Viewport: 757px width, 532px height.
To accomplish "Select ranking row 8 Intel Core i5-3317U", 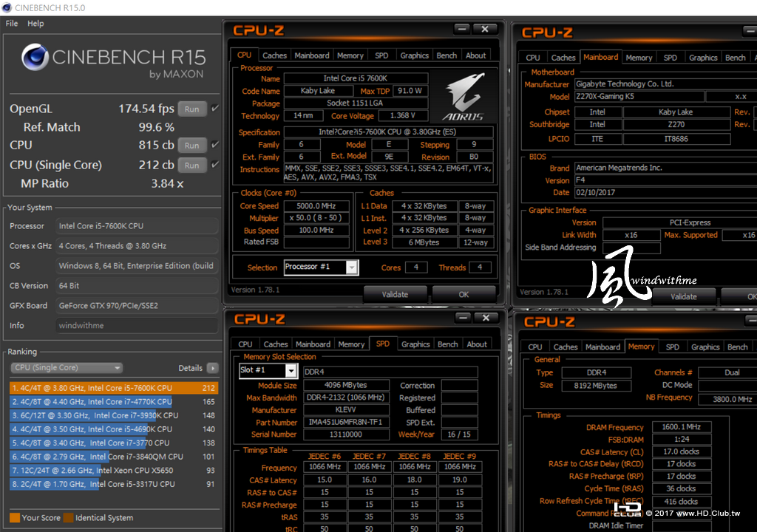I will [114, 484].
